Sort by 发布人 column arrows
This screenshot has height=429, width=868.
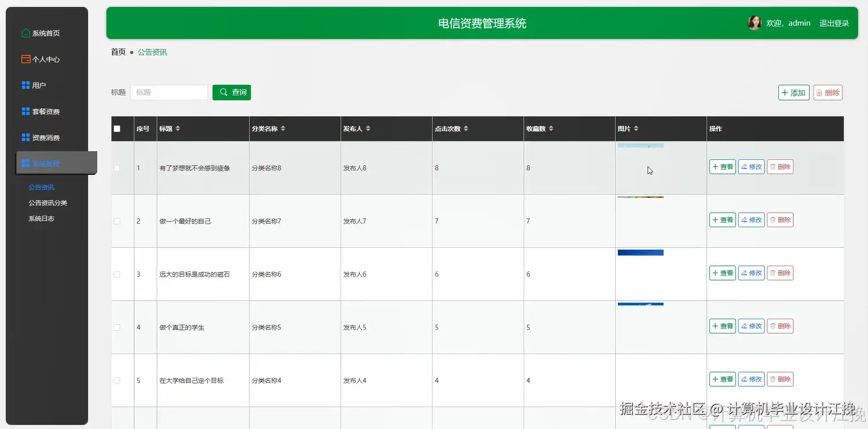pos(368,129)
